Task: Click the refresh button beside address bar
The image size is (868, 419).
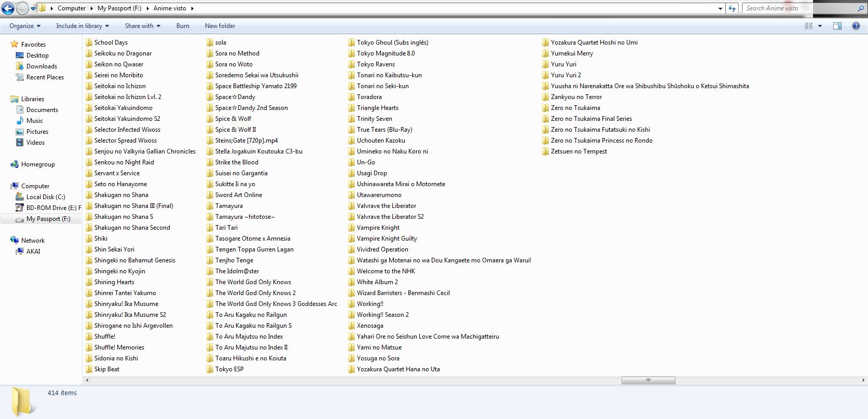Action: tap(732, 8)
